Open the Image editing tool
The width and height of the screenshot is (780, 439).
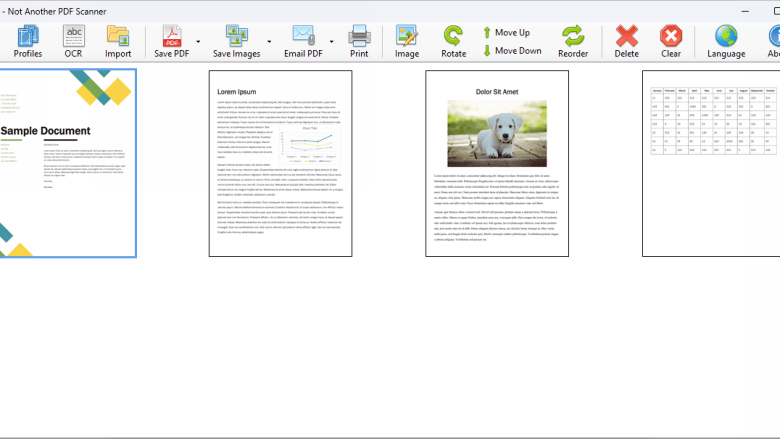pyautogui.click(x=407, y=42)
